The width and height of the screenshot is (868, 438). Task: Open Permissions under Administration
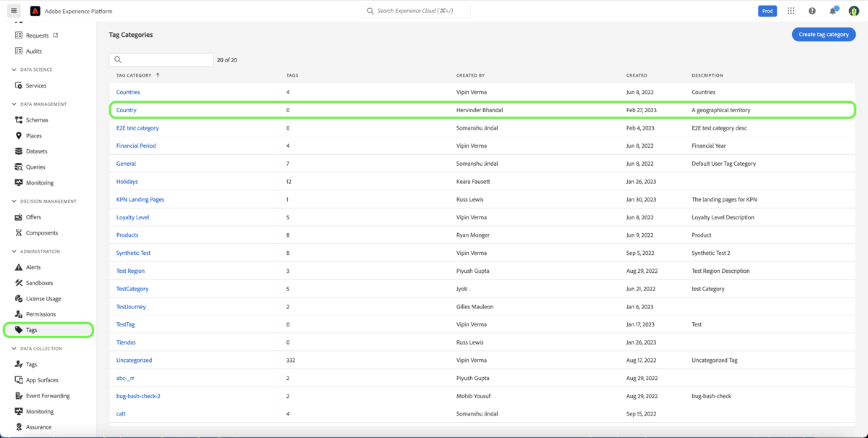(41, 313)
